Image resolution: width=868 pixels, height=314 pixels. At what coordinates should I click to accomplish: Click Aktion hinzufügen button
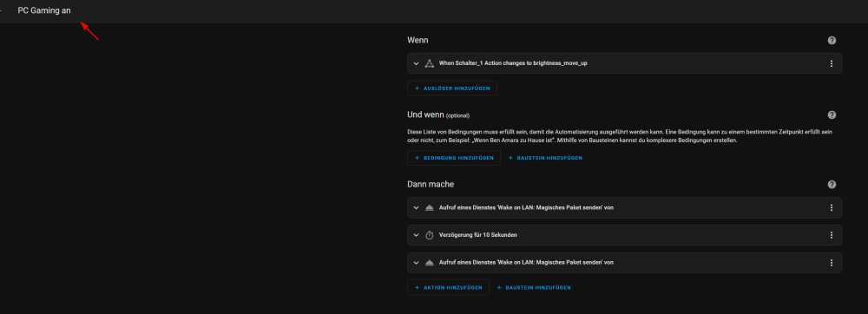pyautogui.click(x=449, y=287)
